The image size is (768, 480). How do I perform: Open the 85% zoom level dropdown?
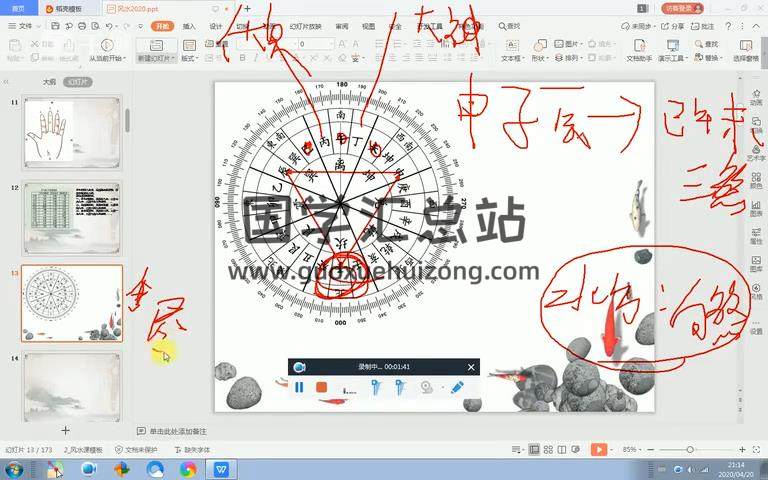pyautogui.click(x=632, y=450)
